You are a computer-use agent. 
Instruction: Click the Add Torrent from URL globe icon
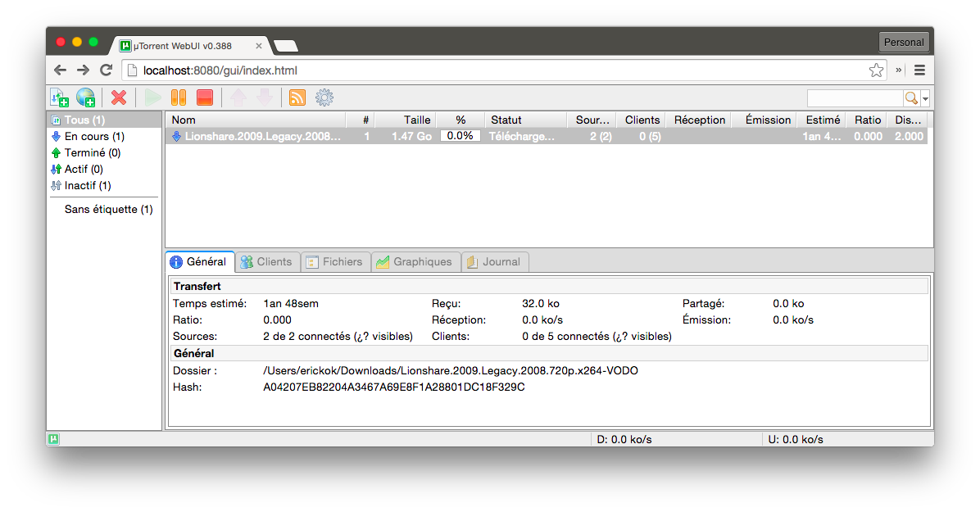click(x=85, y=97)
